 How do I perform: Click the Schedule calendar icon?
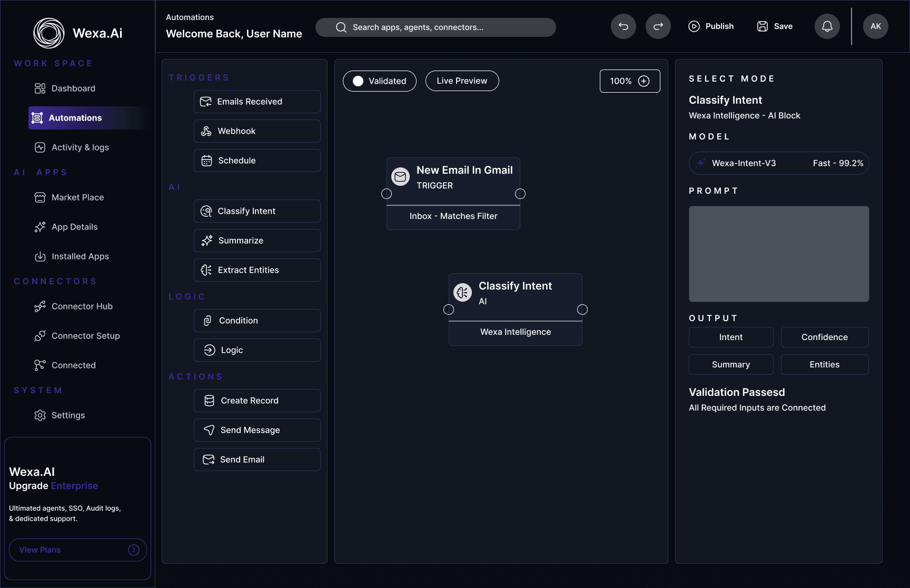(x=207, y=161)
